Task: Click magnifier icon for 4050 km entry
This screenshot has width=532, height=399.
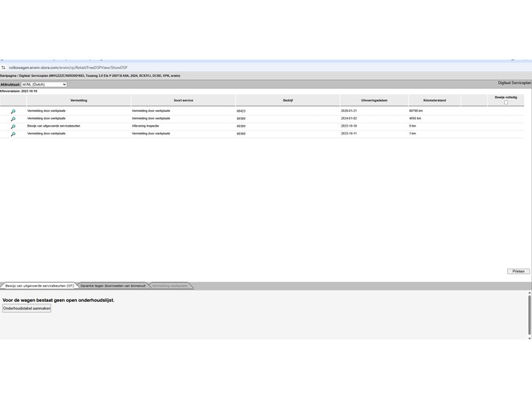Action: (x=13, y=119)
